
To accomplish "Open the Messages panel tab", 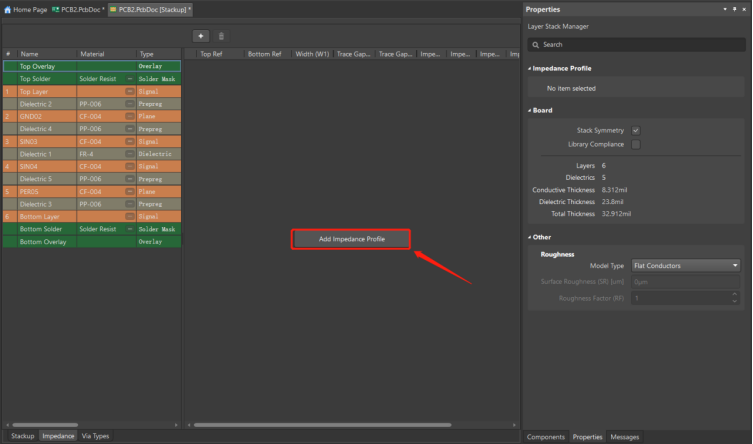I will pos(625,437).
